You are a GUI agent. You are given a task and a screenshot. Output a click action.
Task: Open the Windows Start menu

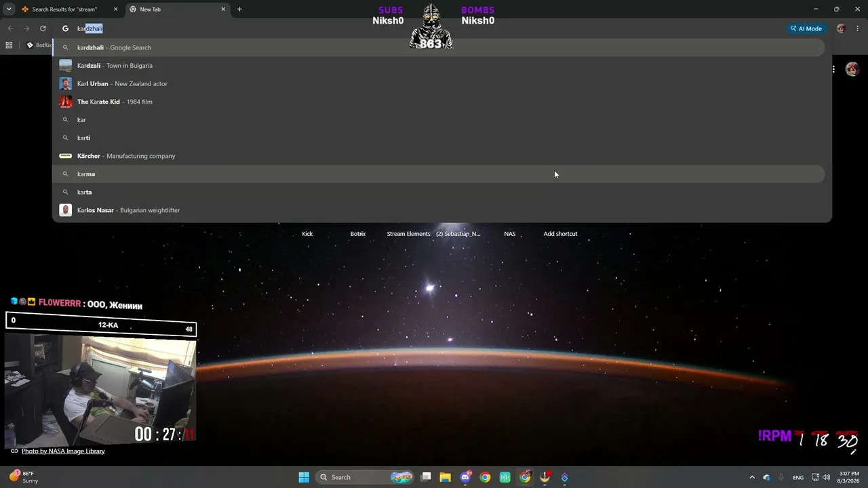click(304, 477)
